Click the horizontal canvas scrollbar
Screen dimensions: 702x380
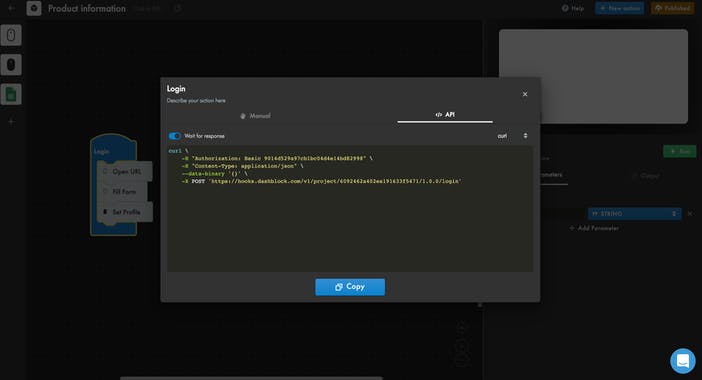(x=251, y=378)
